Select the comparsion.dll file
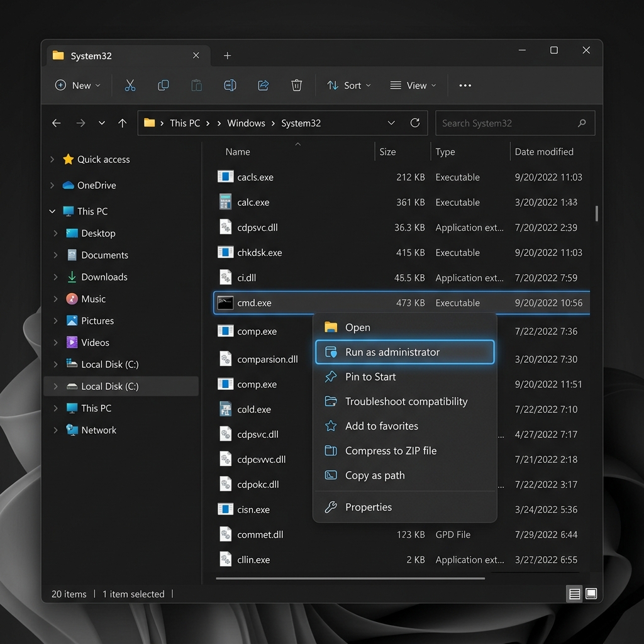Screen dimensions: 644x644 267,359
